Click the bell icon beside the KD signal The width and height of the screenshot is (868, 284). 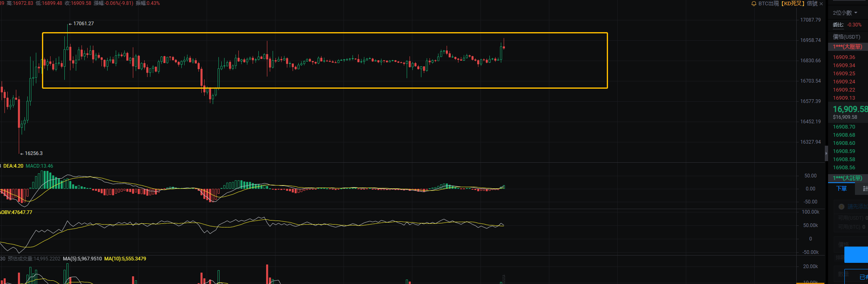pyautogui.click(x=753, y=4)
